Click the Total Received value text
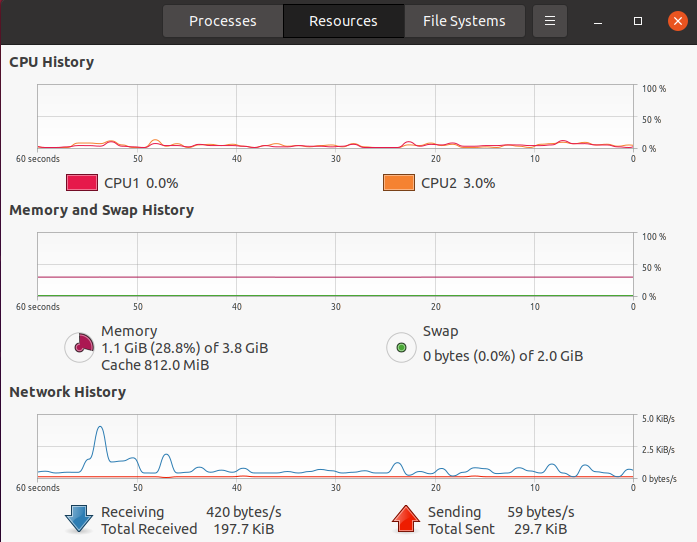The width and height of the screenshot is (697, 542). click(x=244, y=529)
